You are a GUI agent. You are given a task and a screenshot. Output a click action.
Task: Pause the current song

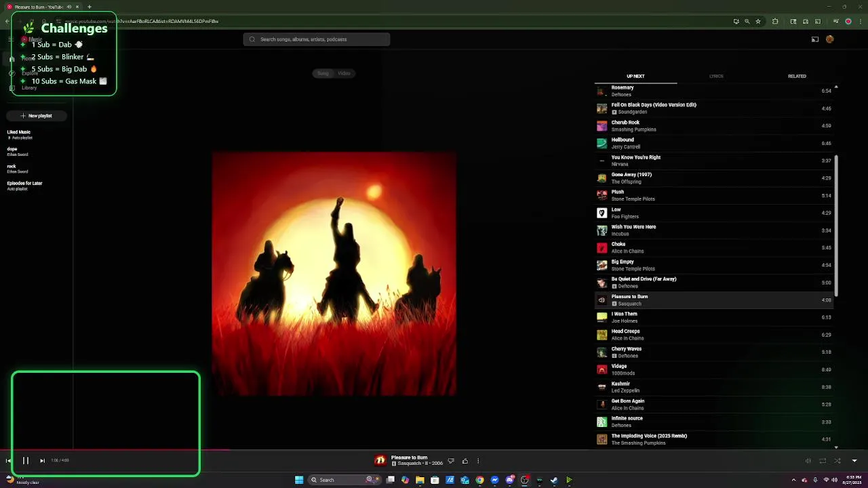pos(26,461)
